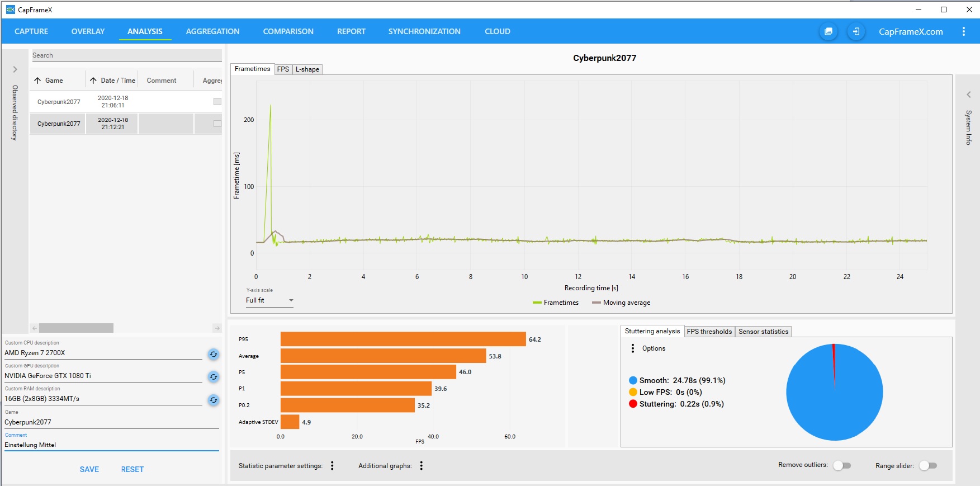Show the Stuttering analysis tab

[x=652, y=331]
